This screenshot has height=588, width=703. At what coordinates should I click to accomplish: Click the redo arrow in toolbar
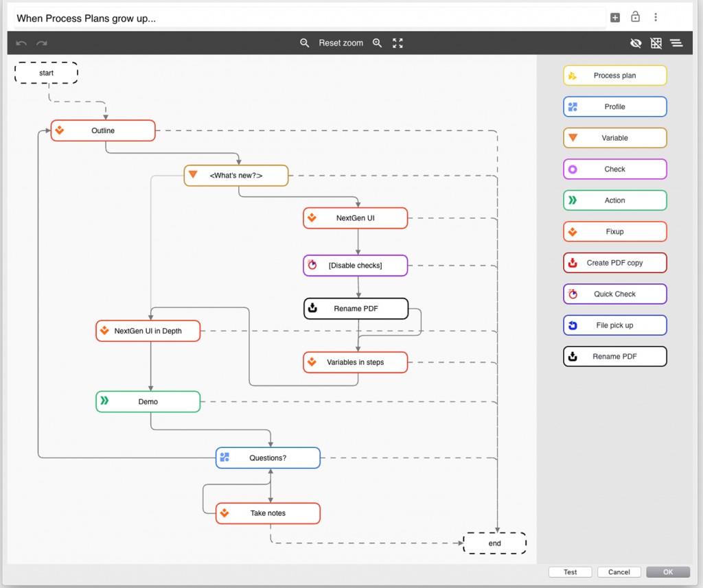tap(42, 43)
